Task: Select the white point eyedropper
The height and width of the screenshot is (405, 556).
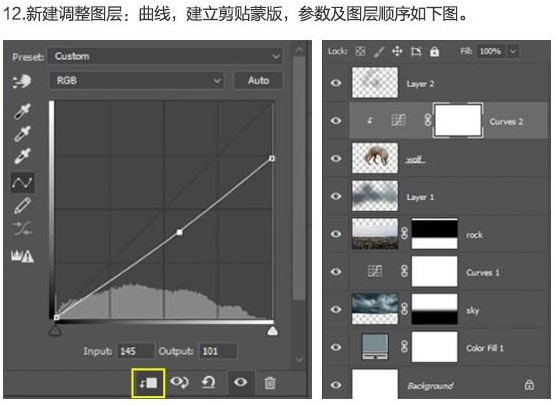Action: tap(22, 156)
